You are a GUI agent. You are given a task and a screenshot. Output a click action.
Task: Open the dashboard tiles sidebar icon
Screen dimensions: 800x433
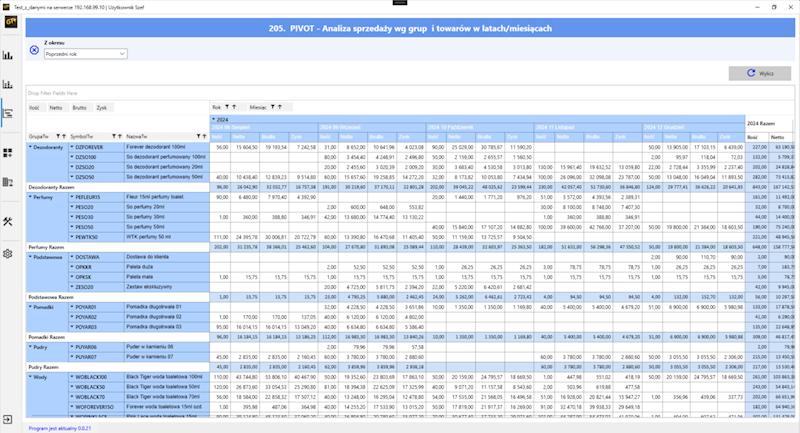8,152
